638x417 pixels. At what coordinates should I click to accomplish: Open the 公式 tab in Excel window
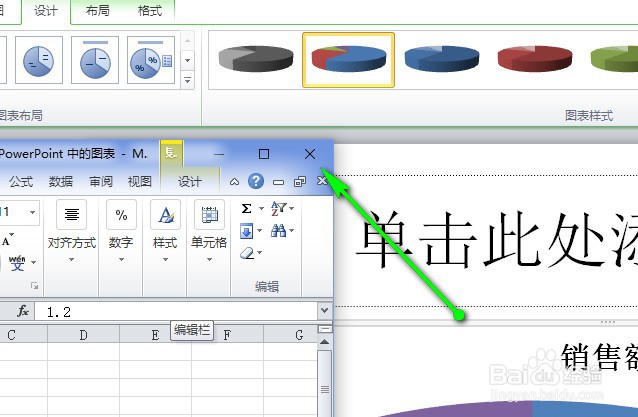click(21, 181)
